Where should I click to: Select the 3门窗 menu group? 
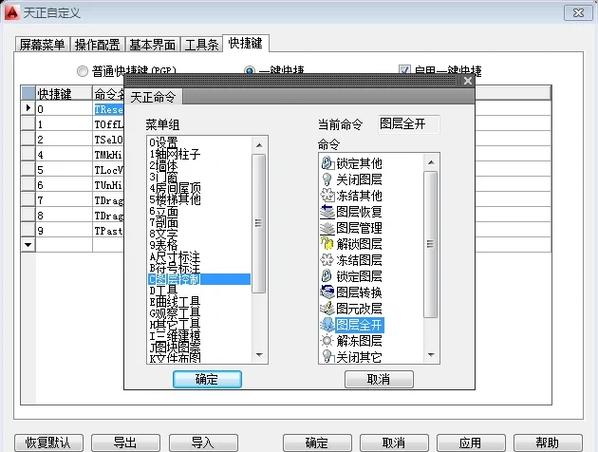point(199,177)
